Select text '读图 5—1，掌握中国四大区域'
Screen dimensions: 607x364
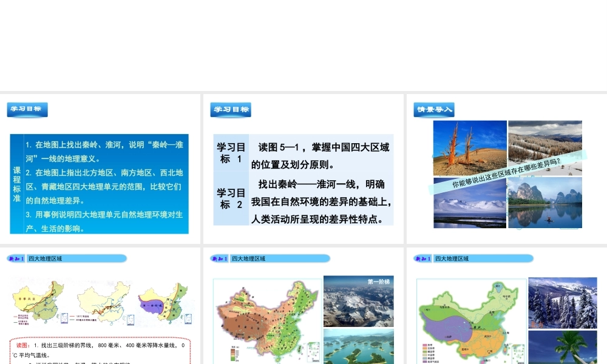324,147
